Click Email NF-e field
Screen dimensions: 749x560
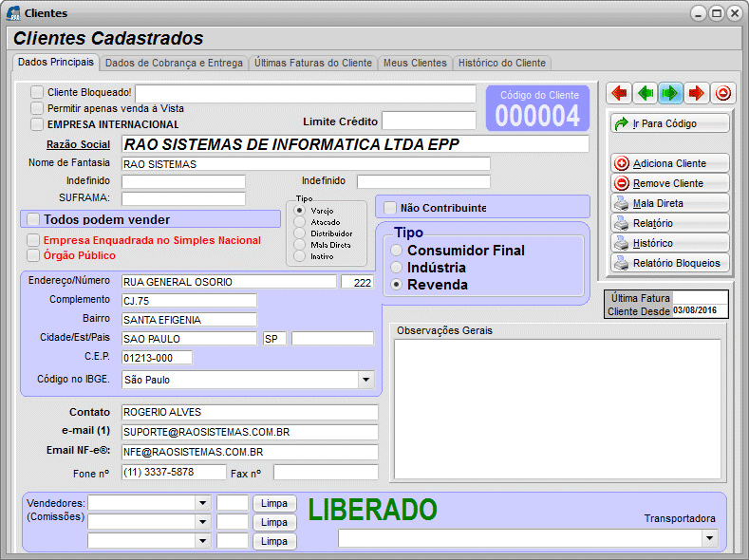coord(250,452)
